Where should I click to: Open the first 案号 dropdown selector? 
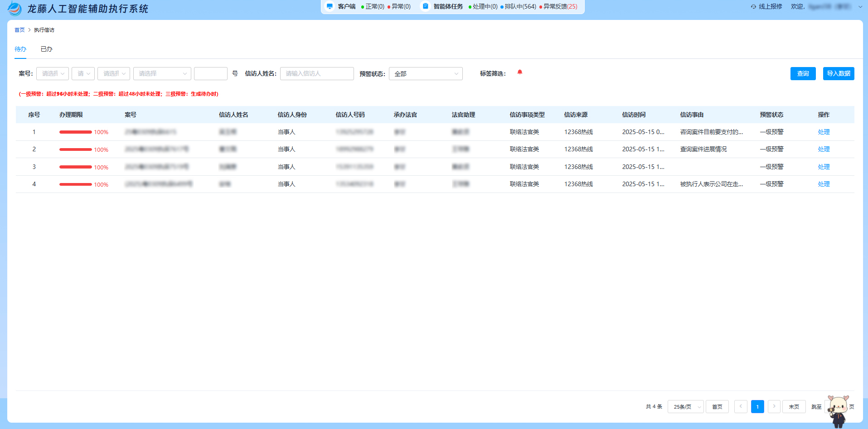pyautogui.click(x=53, y=74)
